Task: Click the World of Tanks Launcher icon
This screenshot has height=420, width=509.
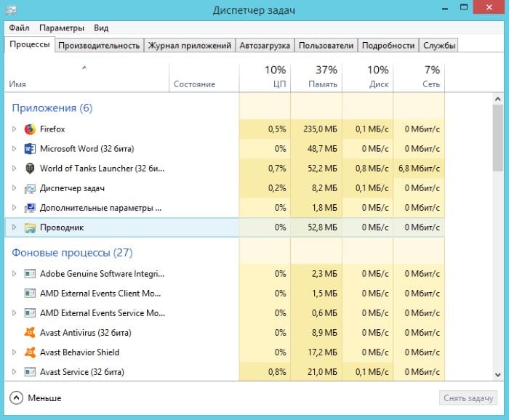Action: [30, 168]
